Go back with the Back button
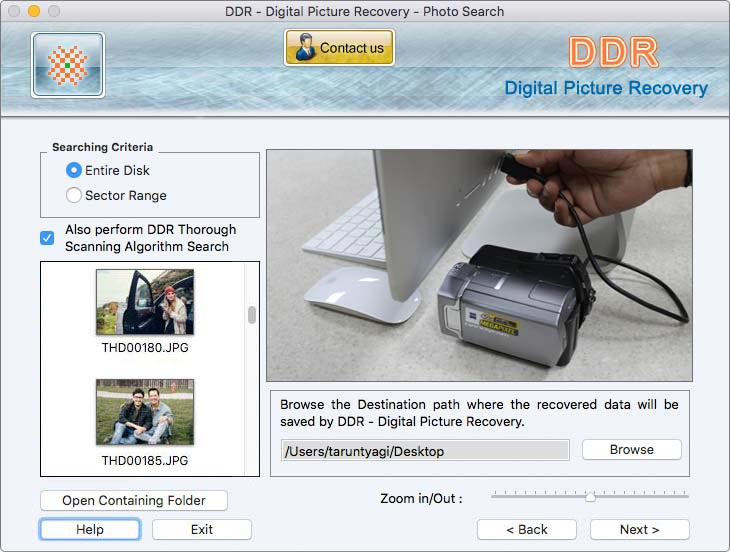 pyautogui.click(x=527, y=530)
